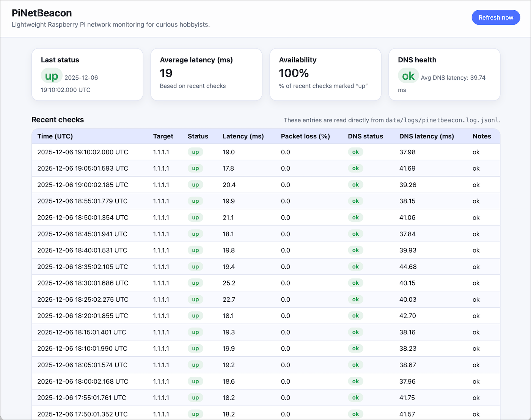Select the 44.68 DNS latency value
Screen dimensions: 531x420
408,266
